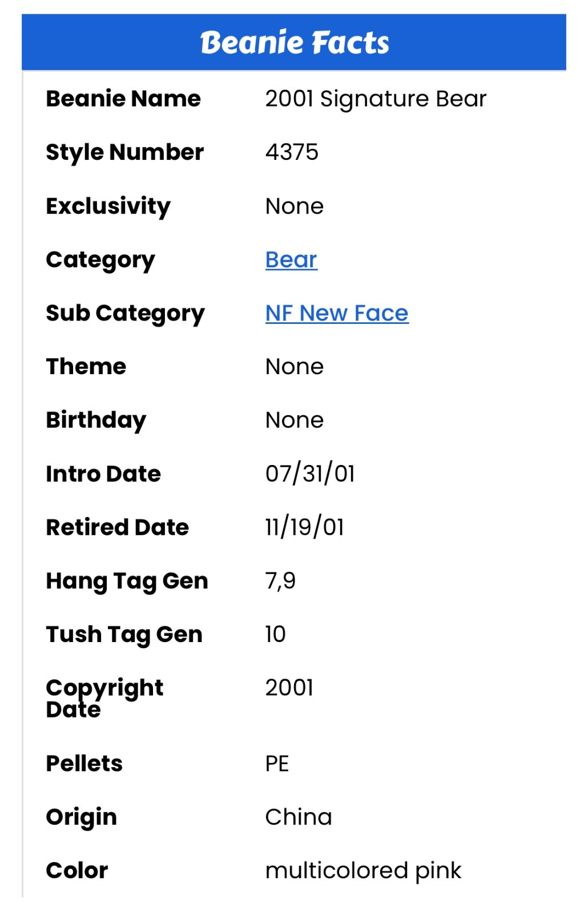Click the hang tag value 7,9
Viewport: 588px width, 914px height.
point(280,581)
